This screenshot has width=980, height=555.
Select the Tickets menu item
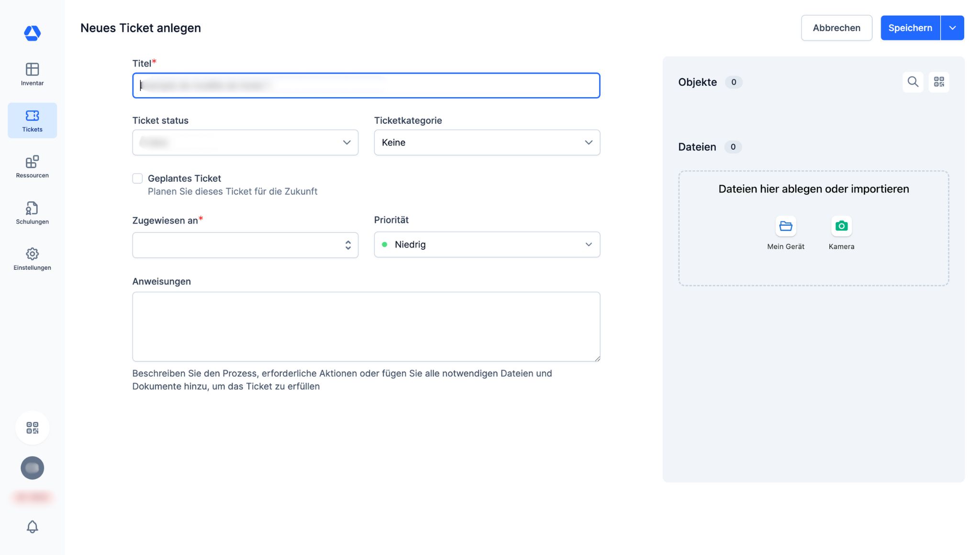32,121
